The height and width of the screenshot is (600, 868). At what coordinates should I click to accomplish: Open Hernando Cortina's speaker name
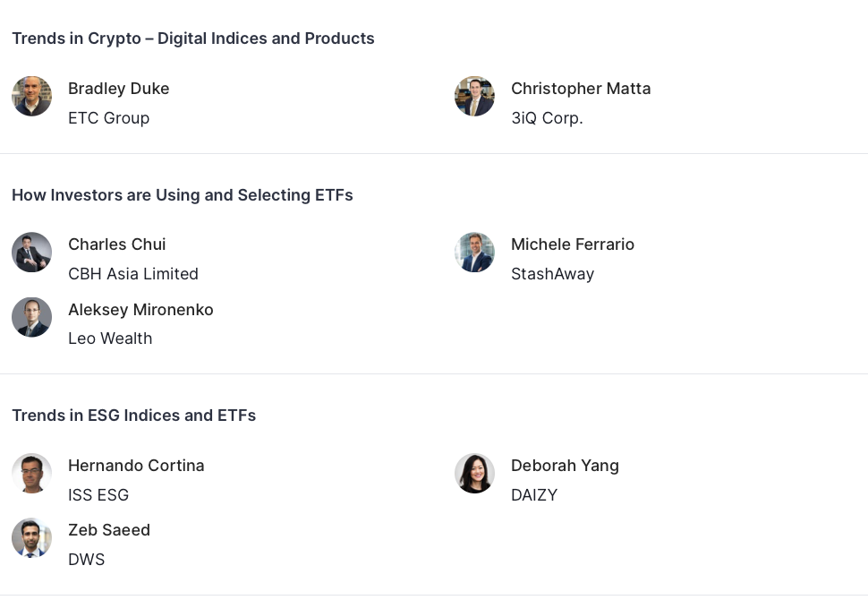click(x=136, y=466)
